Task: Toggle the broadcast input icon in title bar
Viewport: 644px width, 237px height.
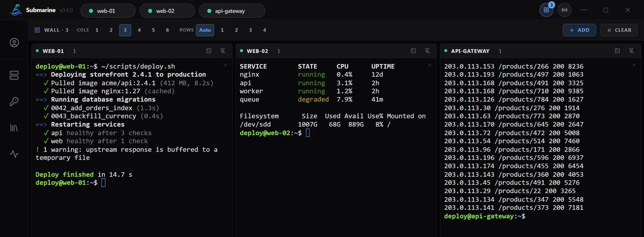Action: (565, 10)
